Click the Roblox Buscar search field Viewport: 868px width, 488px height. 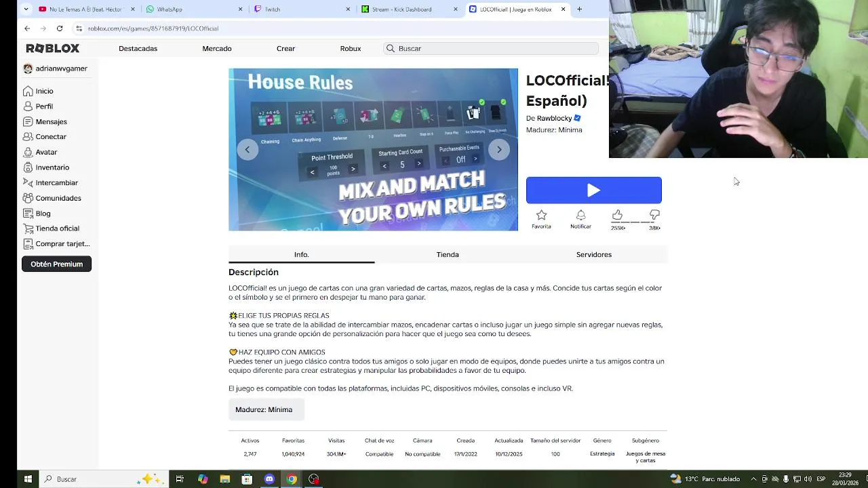[491, 48]
